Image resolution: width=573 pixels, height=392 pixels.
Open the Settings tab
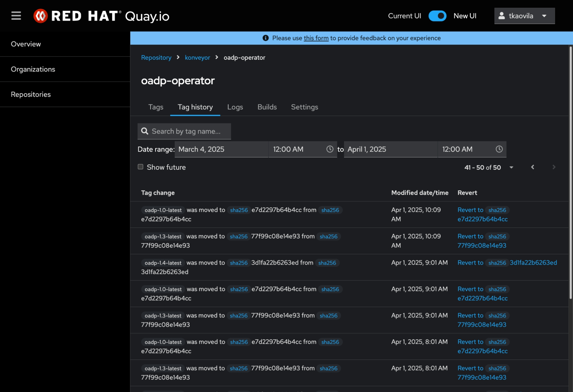[304, 107]
